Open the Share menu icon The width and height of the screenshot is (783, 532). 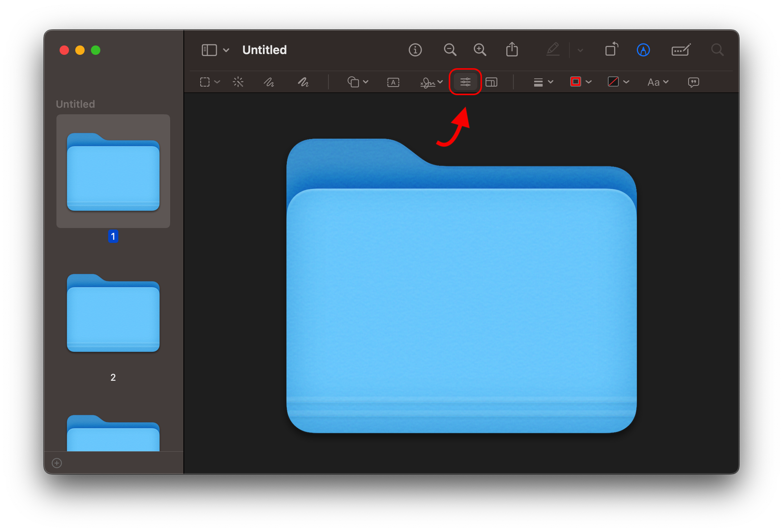[x=512, y=50]
